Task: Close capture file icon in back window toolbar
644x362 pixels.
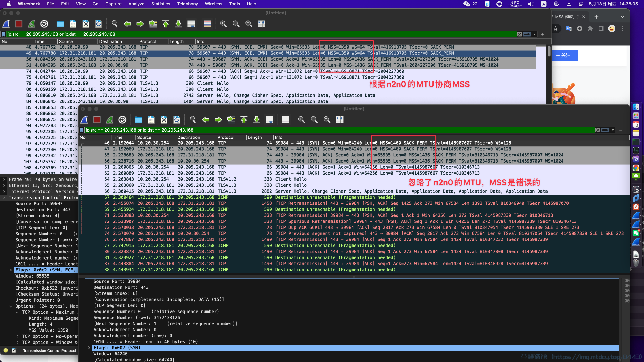Action: pyautogui.click(x=86, y=24)
